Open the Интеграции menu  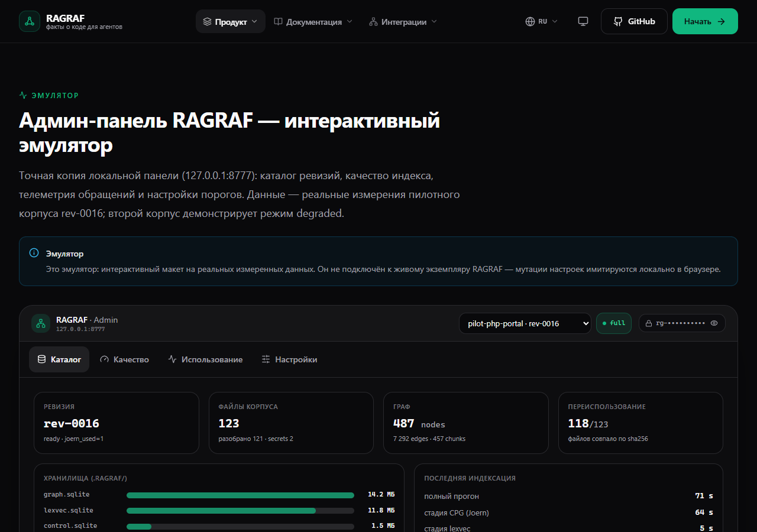[403, 21]
